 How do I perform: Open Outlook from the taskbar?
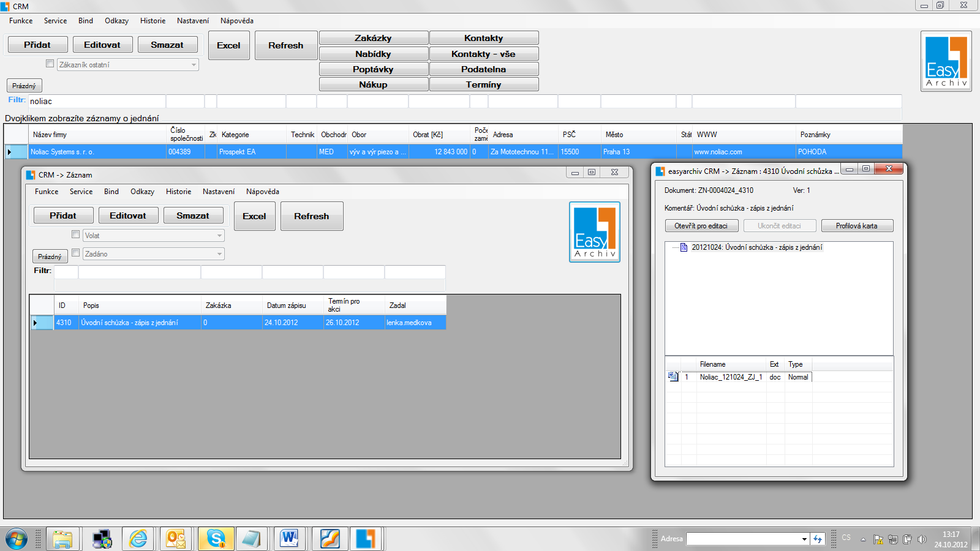click(176, 539)
